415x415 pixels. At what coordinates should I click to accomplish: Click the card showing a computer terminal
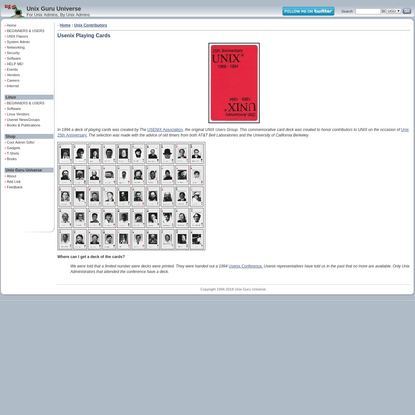(x=109, y=175)
